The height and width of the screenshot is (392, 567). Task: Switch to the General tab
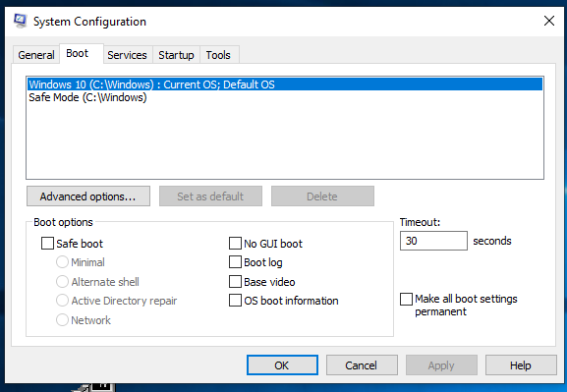point(36,55)
